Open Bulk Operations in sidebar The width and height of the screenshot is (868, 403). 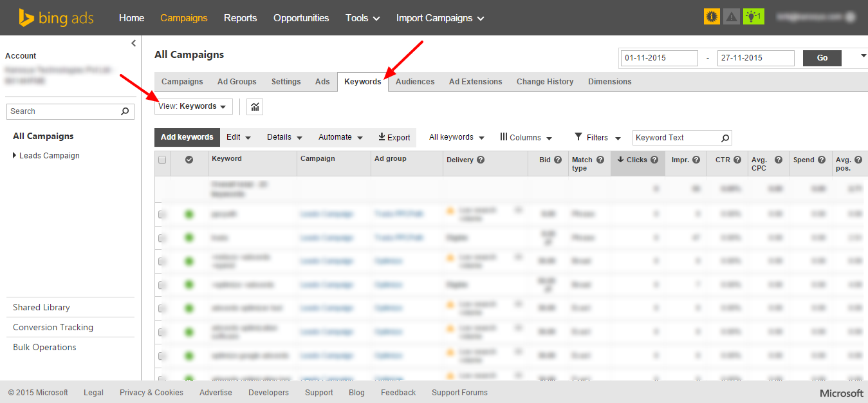tap(44, 347)
